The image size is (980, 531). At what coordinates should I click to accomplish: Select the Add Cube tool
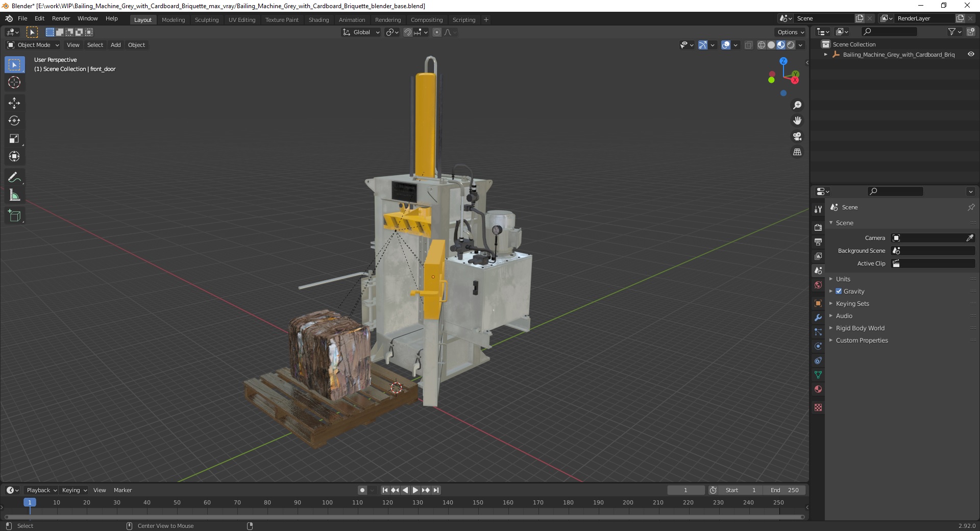click(x=14, y=216)
